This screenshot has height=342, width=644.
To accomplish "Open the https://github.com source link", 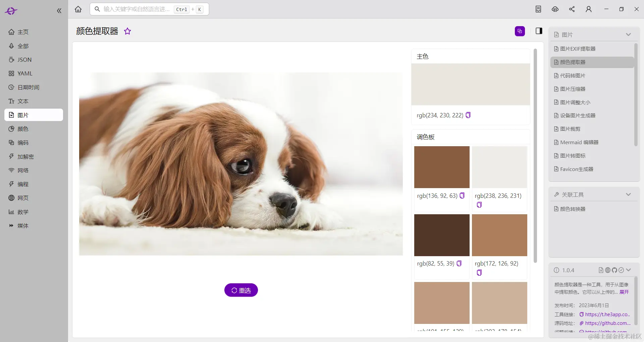I will [x=608, y=323].
